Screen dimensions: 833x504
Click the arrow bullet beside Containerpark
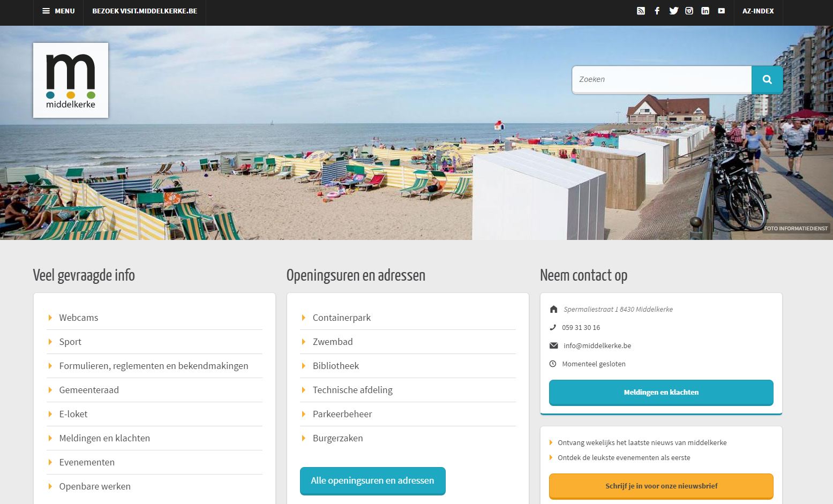304,318
